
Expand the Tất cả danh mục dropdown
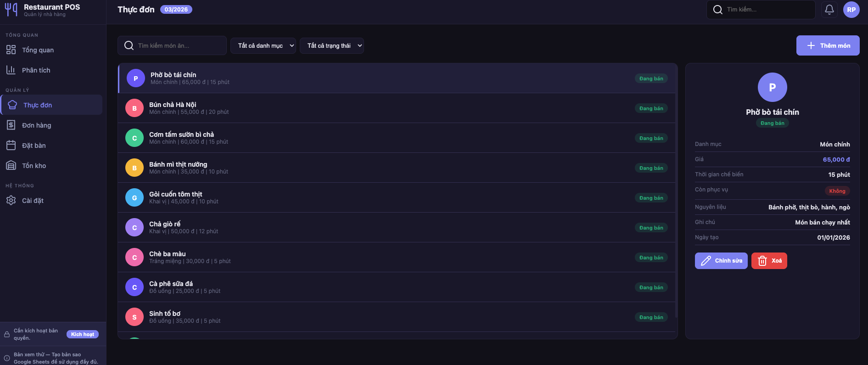263,46
